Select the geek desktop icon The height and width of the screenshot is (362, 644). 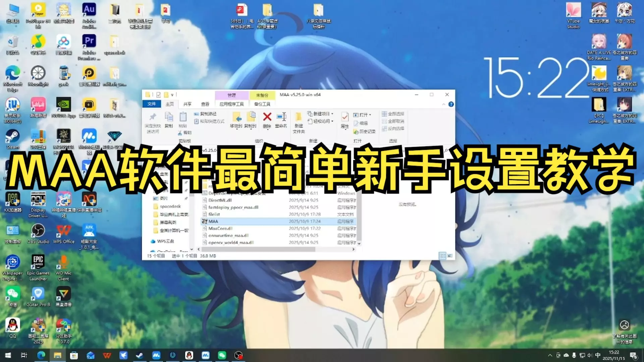point(63,76)
